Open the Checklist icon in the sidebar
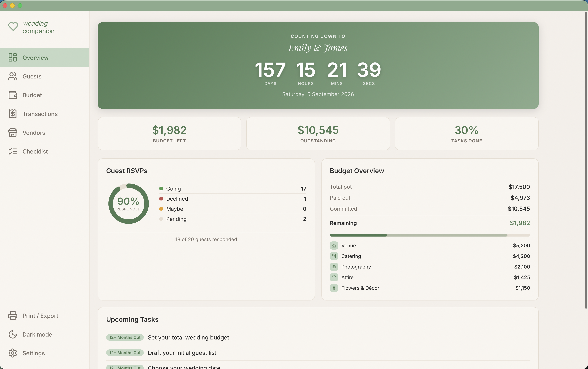The height and width of the screenshot is (369, 588). (13, 151)
